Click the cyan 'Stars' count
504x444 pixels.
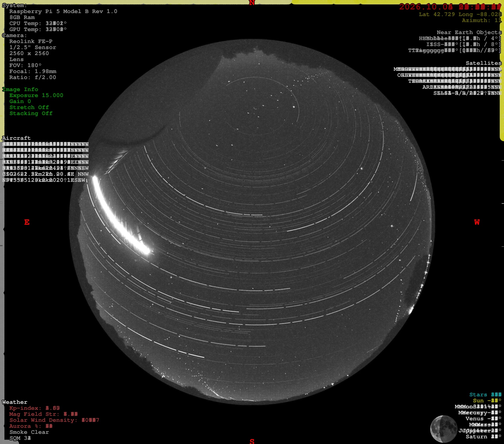coord(485,395)
